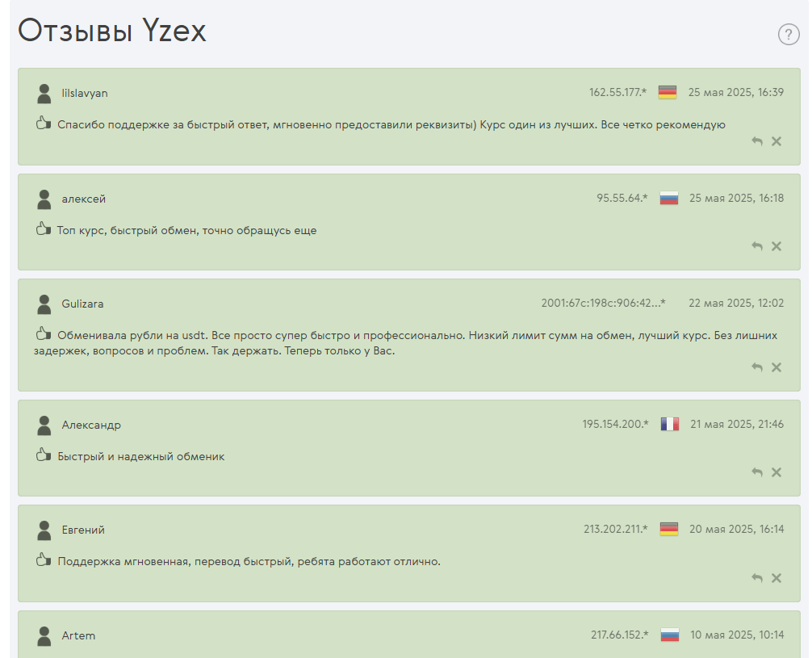This screenshot has height=658, width=812.
Task: Click the Artem username
Action: 79,635
